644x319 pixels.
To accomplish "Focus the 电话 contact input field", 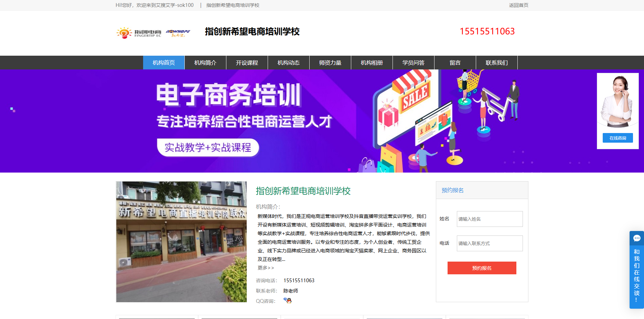I will click(490, 243).
